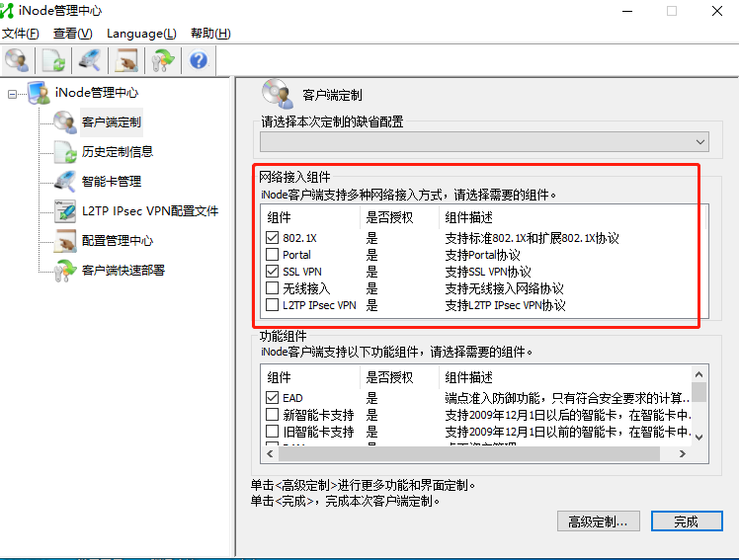Close the iNode管理中心 window
739x560 pixels.
point(717,11)
